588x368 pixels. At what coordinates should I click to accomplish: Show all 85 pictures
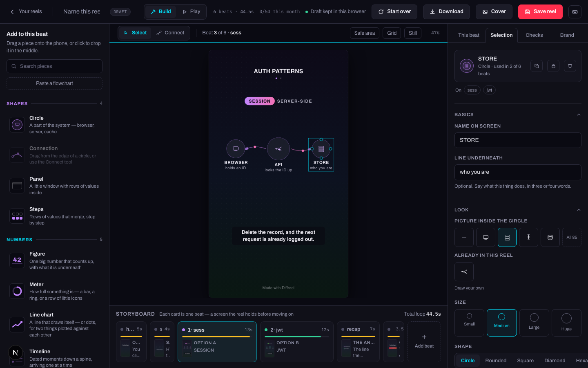[572, 237]
